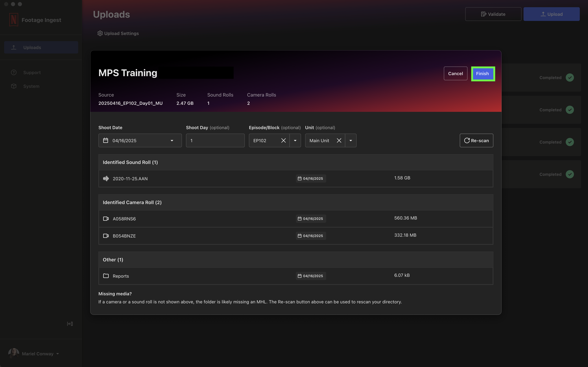Expand the Unit dropdown arrow

point(351,140)
